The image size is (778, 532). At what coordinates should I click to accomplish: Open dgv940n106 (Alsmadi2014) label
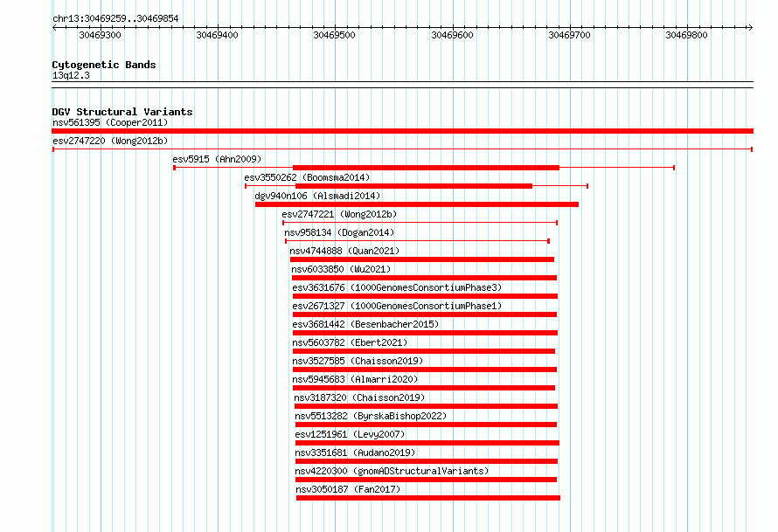coord(317,196)
